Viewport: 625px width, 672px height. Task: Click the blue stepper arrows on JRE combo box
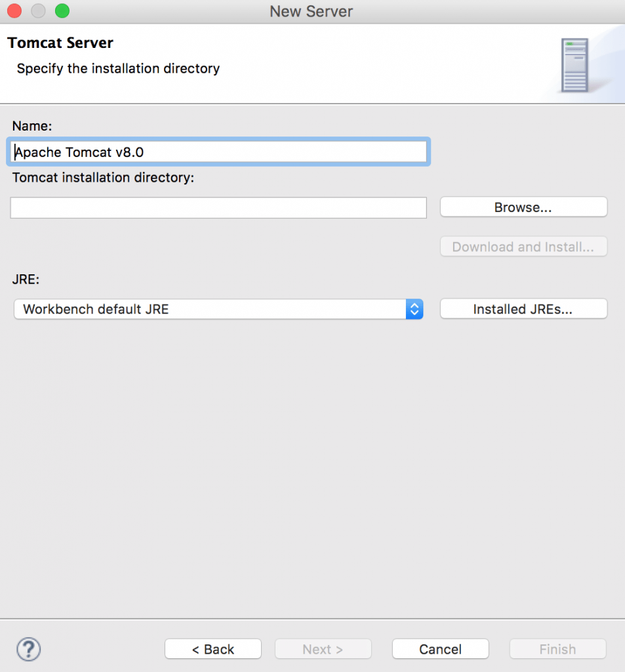pos(414,309)
